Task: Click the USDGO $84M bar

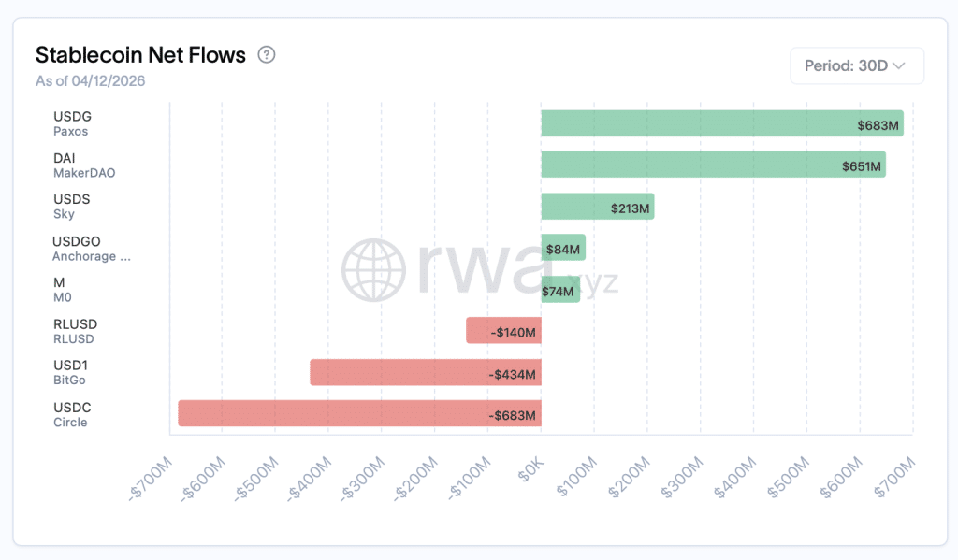Action: pyautogui.click(x=563, y=248)
